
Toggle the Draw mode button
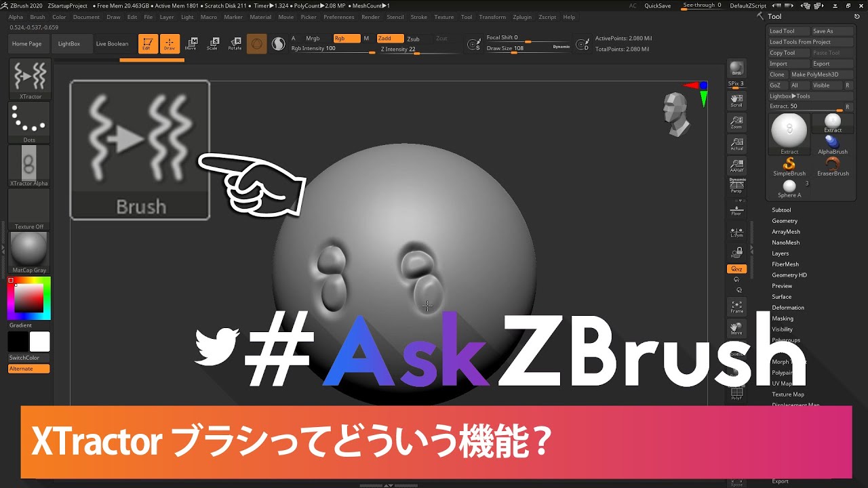pos(170,44)
